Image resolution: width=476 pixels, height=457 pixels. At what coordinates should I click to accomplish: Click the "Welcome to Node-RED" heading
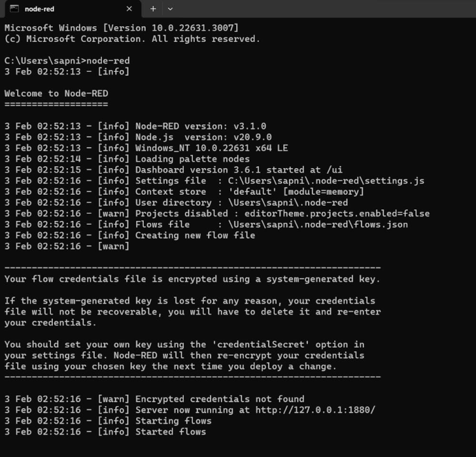(56, 93)
